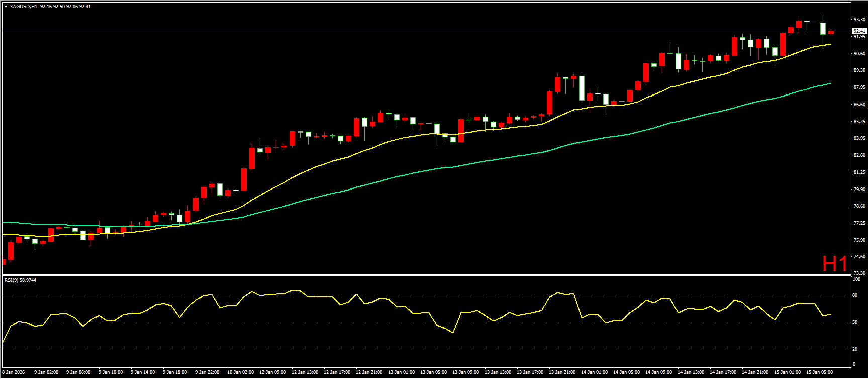Viewport: 868px width, 379px height.
Task: Select the most recent red candle
Action: pyautogui.click(x=831, y=33)
